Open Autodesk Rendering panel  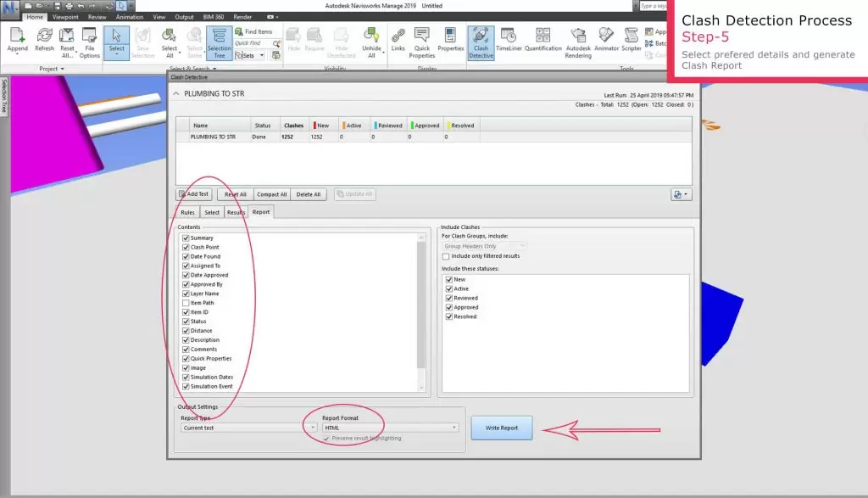pyautogui.click(x=578, y=42)
